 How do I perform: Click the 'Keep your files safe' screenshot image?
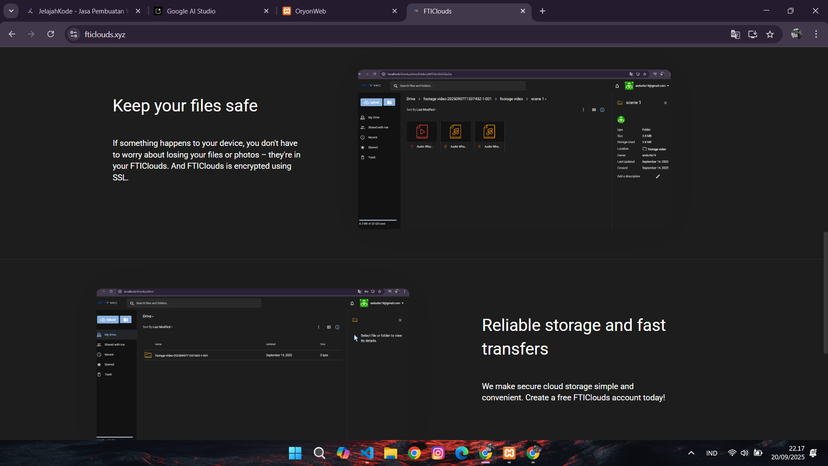click(x=514, y=150)
